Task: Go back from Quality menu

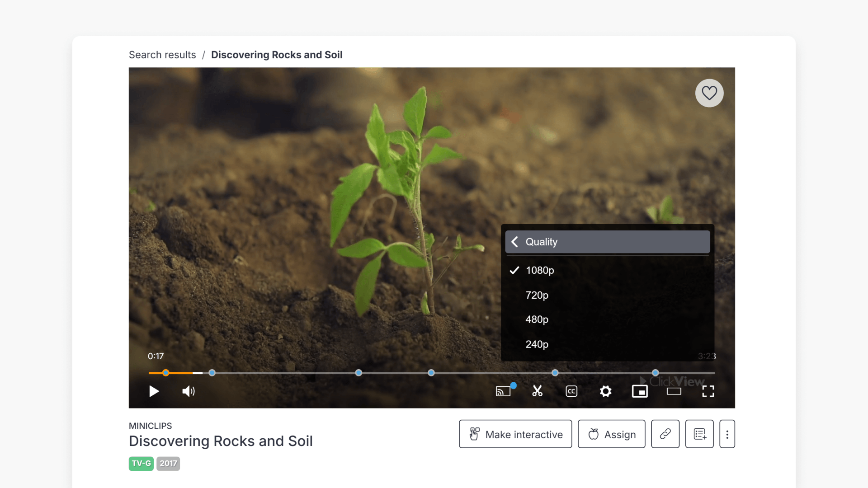Action: coord(515,242)
